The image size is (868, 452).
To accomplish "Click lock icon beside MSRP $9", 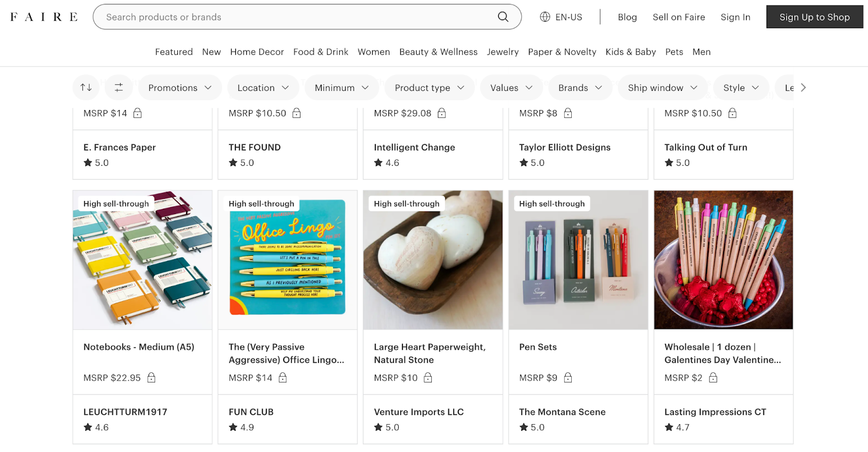I will [567, 377].
